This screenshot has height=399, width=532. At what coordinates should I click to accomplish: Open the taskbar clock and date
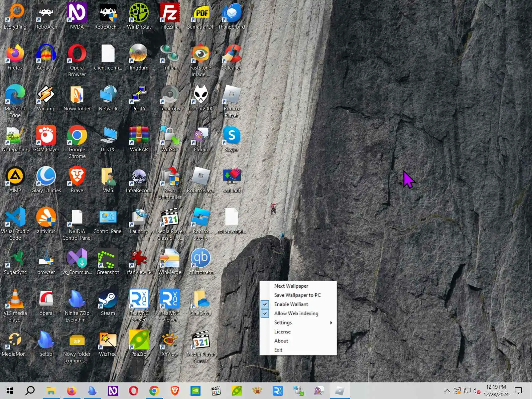click(x=496, y=391)
